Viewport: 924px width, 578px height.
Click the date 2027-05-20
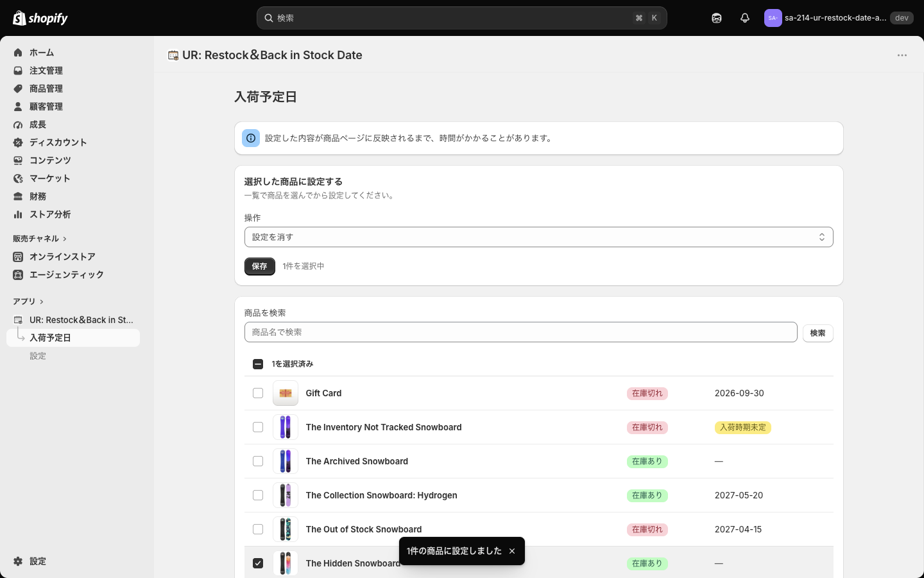click(739, 495)
